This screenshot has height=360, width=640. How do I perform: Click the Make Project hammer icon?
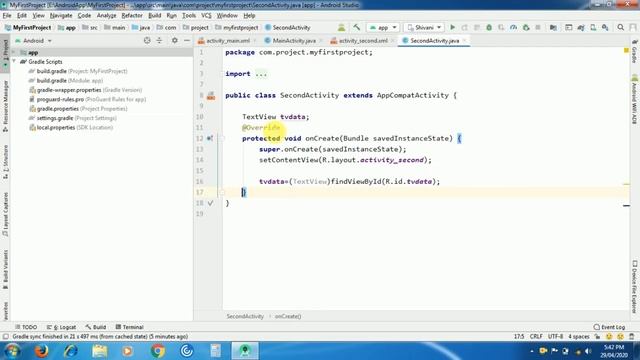coord(356,27)
